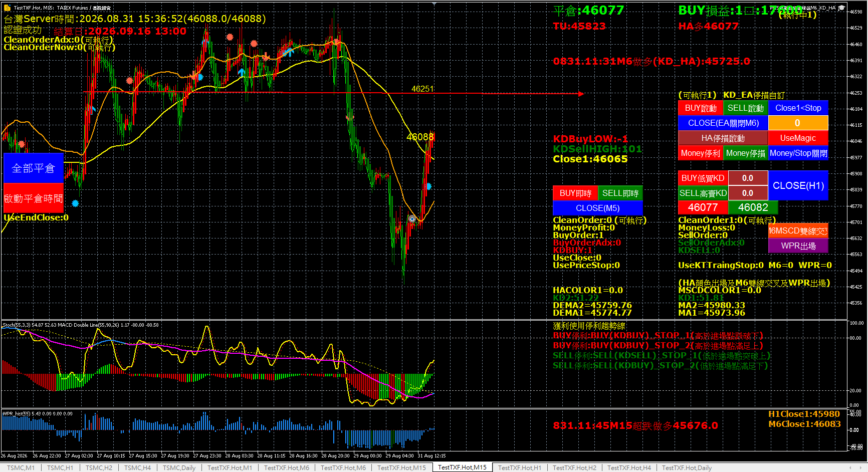Toggle the UseMagic button

798,138
